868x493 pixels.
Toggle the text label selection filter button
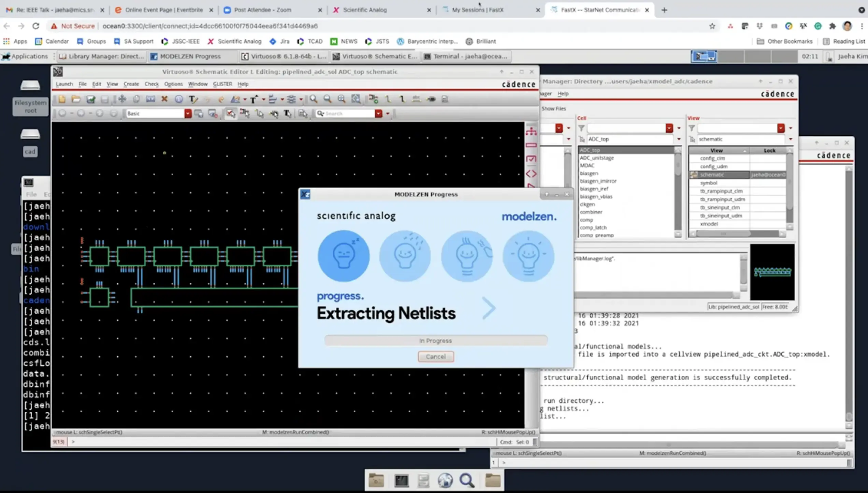[x=288, y=114]
